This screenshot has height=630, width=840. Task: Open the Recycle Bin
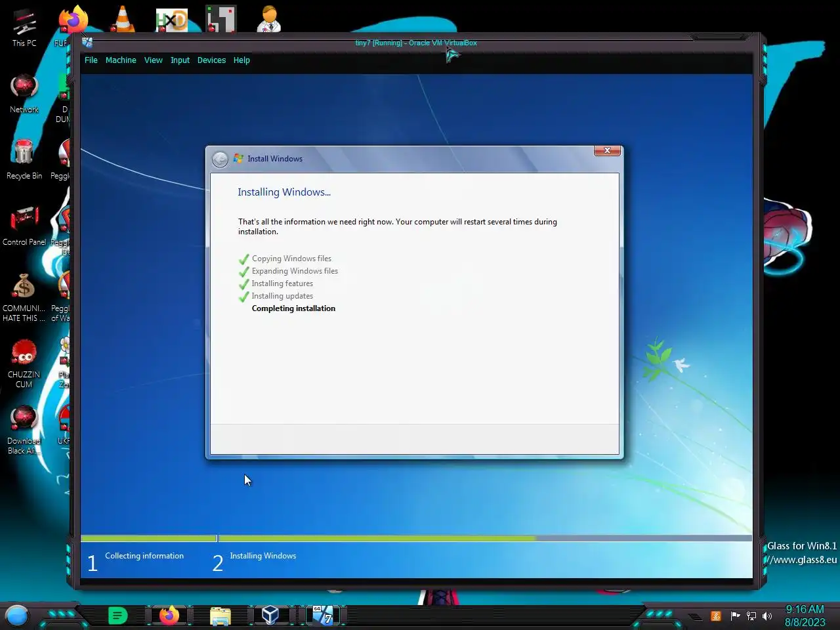[24, 160]
